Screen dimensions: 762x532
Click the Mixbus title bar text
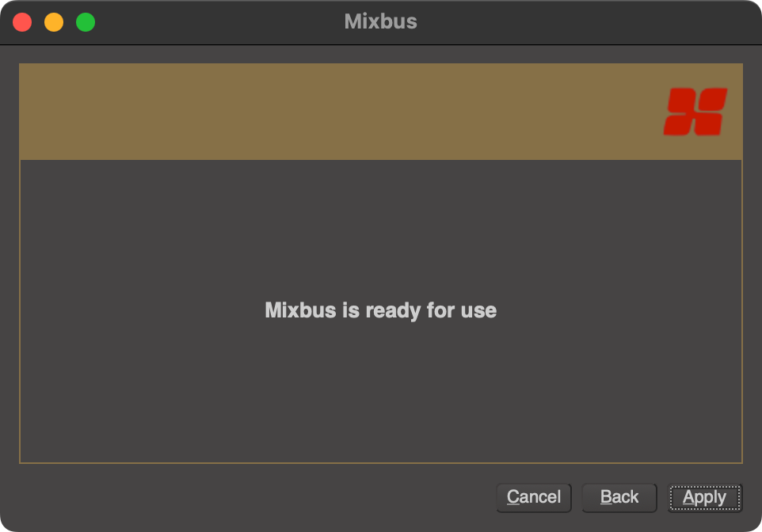381,21
